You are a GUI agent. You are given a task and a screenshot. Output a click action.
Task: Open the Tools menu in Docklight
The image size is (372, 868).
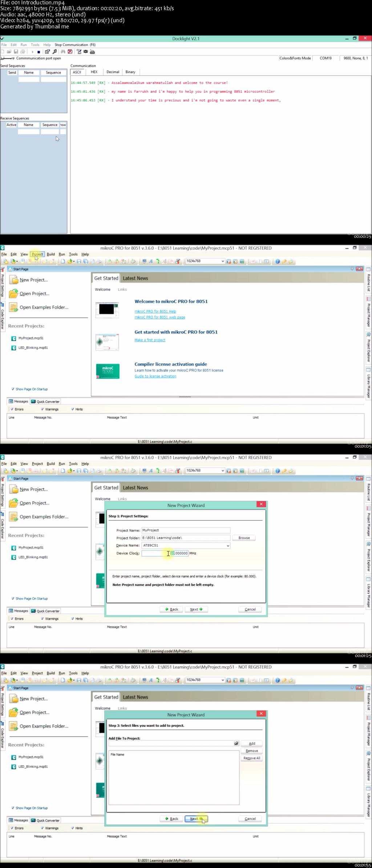35,45
